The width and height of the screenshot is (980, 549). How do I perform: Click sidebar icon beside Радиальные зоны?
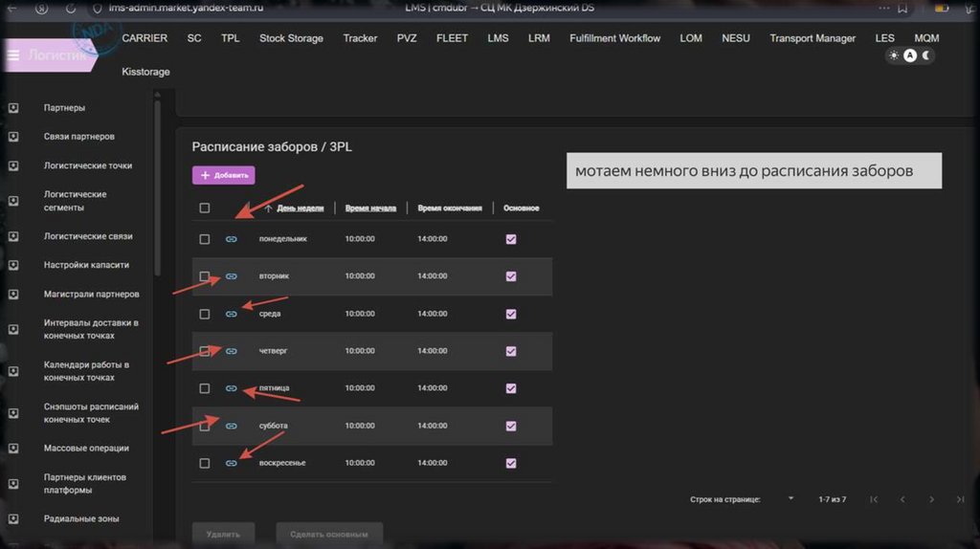pyautogui.click(x=13, y=519)
